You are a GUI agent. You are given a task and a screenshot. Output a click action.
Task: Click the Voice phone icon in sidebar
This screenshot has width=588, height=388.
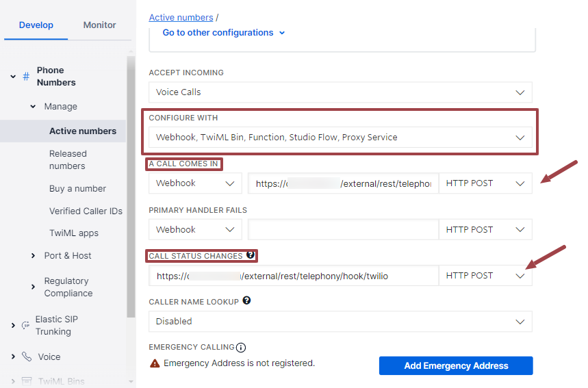pos(27,357)
